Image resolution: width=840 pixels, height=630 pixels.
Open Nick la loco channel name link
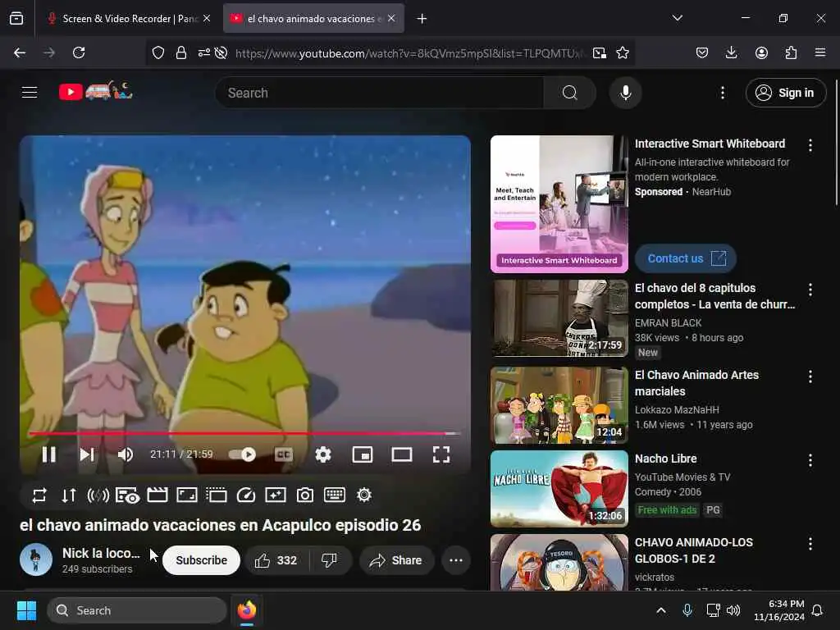(101, 553)
